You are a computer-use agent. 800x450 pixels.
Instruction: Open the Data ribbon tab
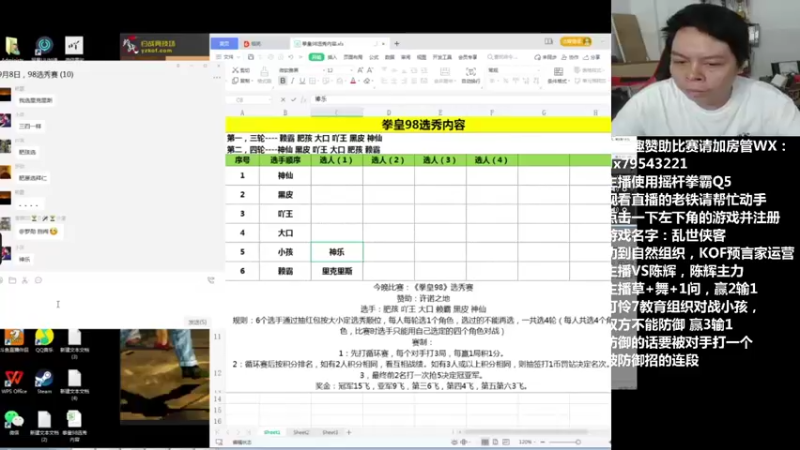coord(390,57)
